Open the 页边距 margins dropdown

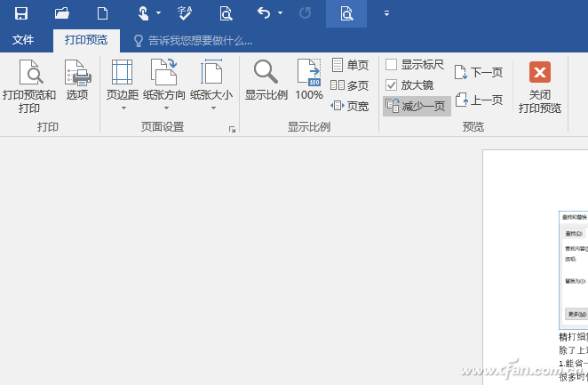[123, 84]
